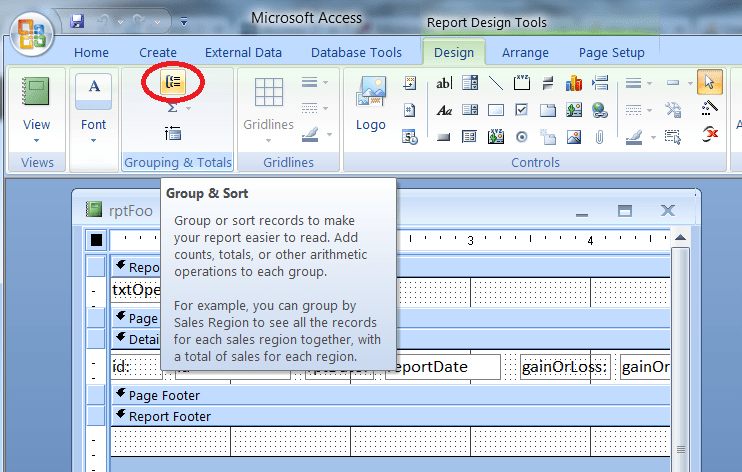Select the Toggle Button control
The height and width of the screenshot is (472, 742).
coord(548,83)
